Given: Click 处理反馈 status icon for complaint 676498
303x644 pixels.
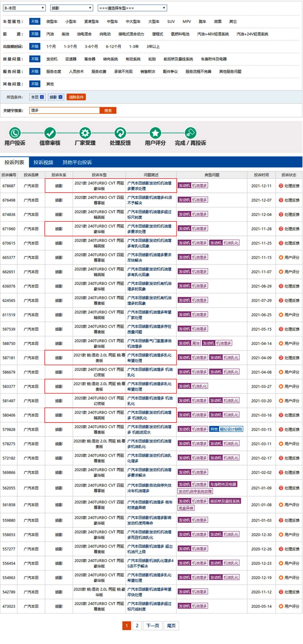Looking at the screenshot, I should pyautogui.click(x=281, y=200).
